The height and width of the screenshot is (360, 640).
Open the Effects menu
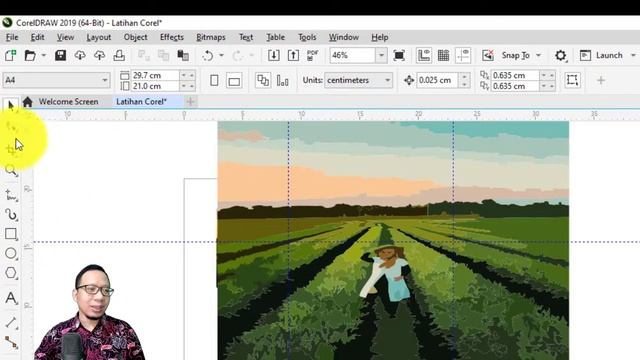172,37
